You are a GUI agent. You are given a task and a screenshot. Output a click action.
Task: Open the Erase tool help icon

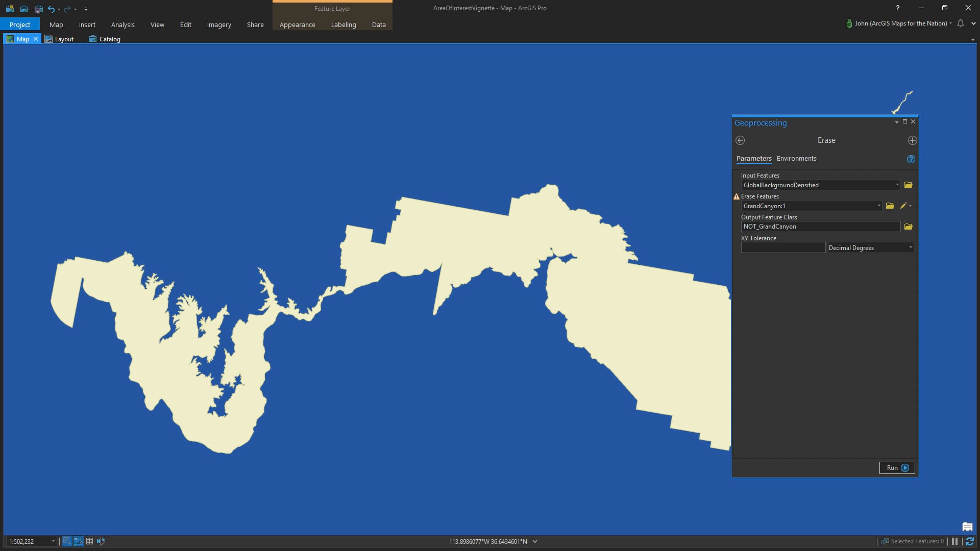911,159
